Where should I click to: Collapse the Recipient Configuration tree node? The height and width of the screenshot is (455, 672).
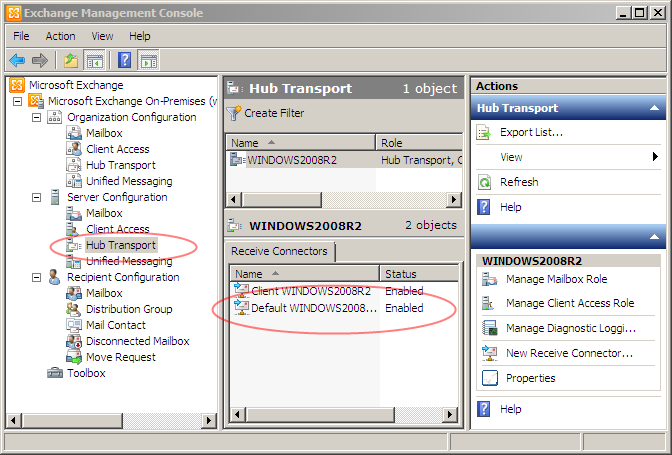coord(37,277)
